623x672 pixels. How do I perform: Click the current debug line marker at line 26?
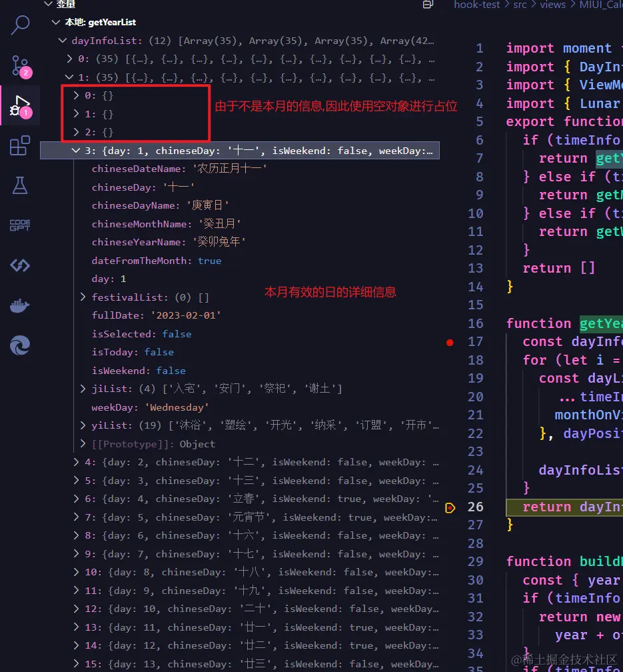[450, 508]
